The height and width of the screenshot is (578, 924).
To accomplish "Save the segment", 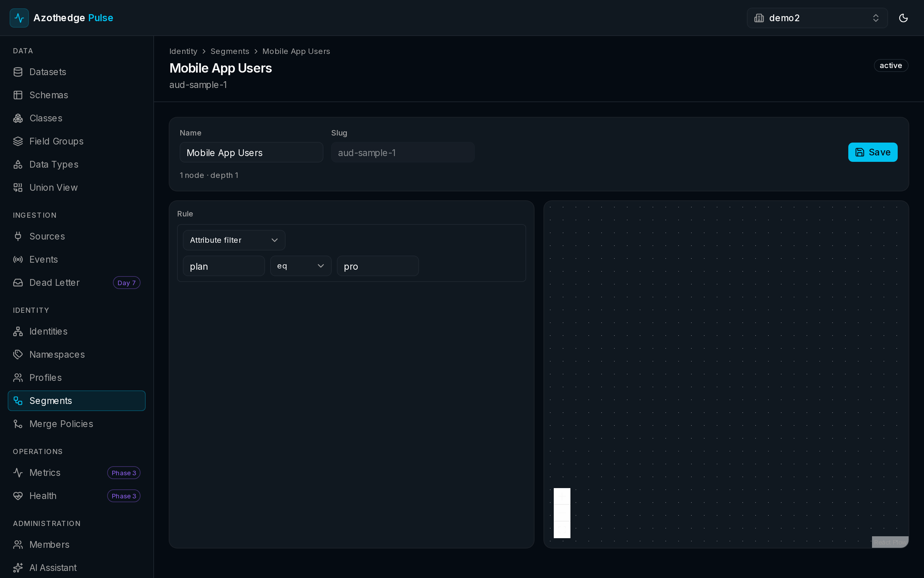I will [873, 152].
